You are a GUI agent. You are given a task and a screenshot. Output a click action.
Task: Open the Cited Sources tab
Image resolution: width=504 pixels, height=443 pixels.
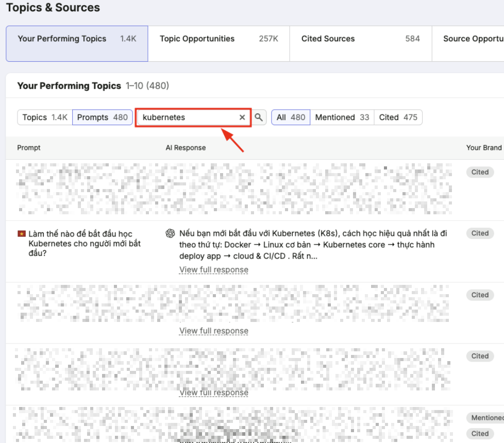[x=361, y=44]
